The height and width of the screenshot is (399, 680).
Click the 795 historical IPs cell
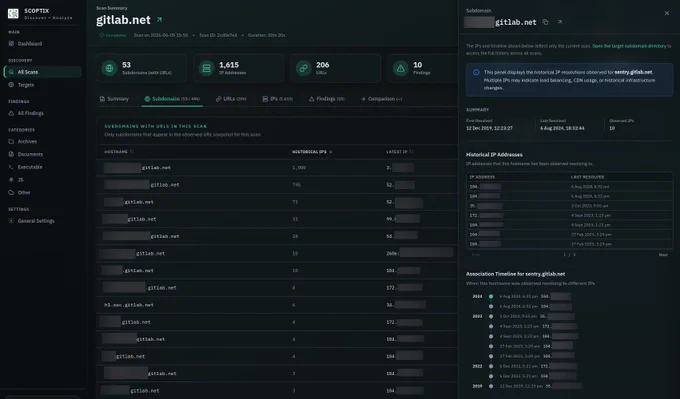tap(296, 185)
